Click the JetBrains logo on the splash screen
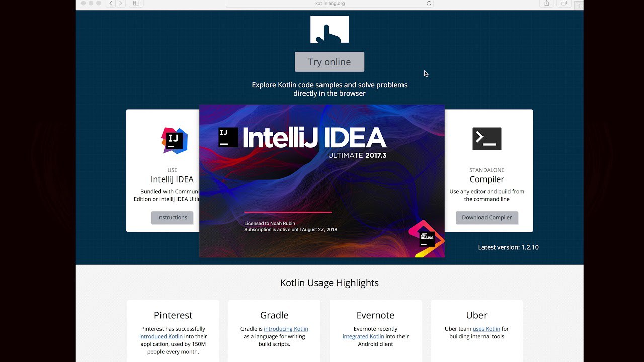 point(426,239)
